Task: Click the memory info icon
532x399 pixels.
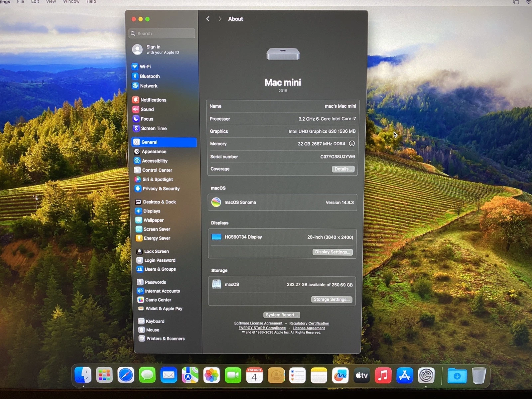Action: click(351, 144)
